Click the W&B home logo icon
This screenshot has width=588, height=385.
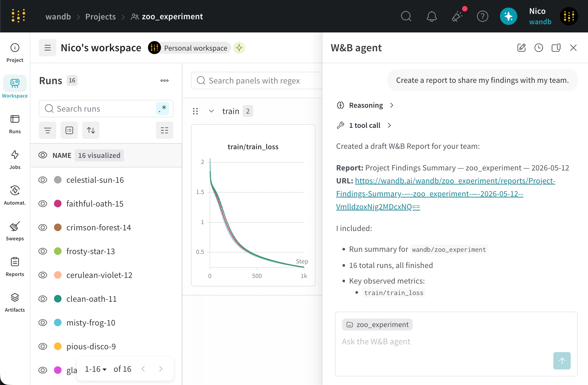18,16
